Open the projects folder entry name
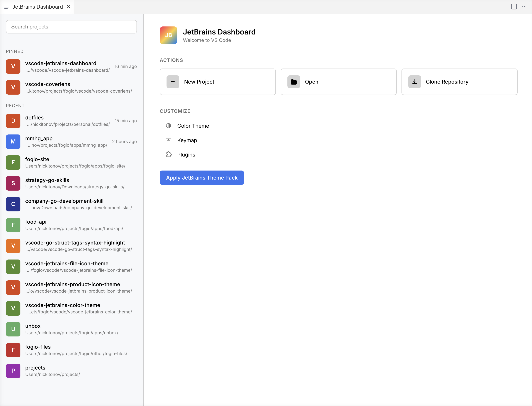This screenshot has width=532, height=406. (x=35, y=368)
